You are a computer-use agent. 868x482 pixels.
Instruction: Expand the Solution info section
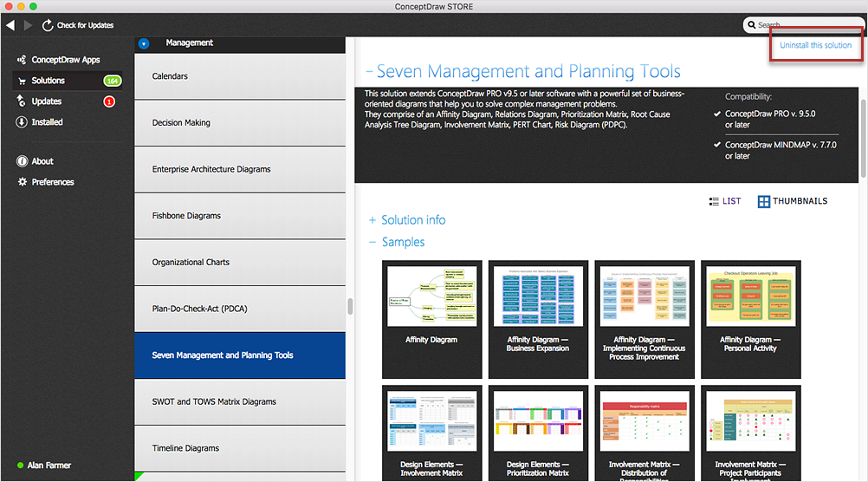(x=407, y=220)
